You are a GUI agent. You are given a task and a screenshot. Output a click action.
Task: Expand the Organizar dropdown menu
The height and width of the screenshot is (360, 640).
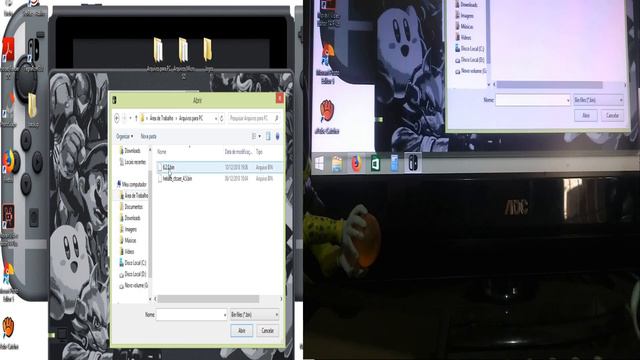pos(124,136)
